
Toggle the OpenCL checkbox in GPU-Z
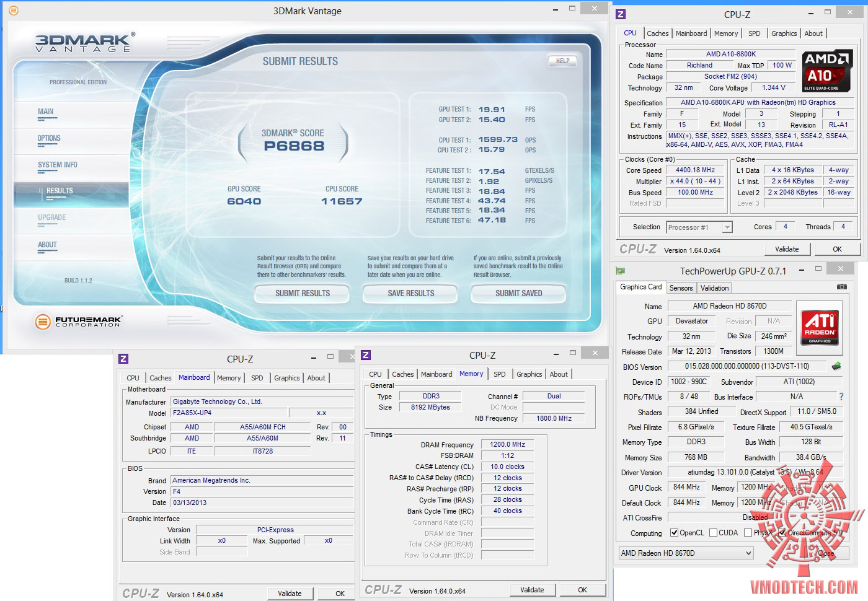pyautogui.click(x=674, y=533)
